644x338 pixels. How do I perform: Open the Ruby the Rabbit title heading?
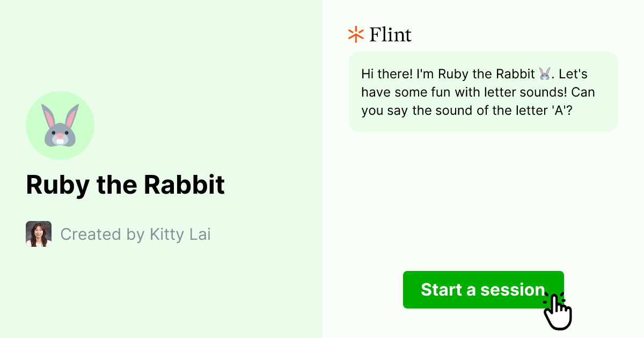pos(126,185)
